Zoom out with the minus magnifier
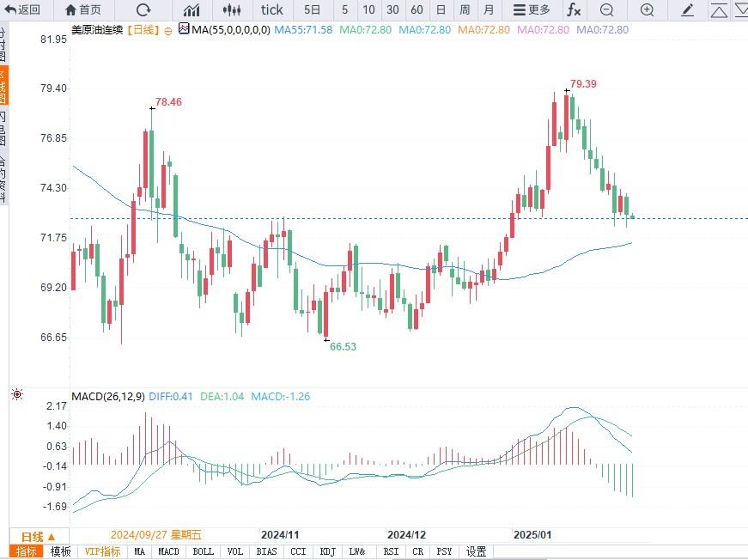Screen dimensions: 748x560 click(x=607, y=9)
